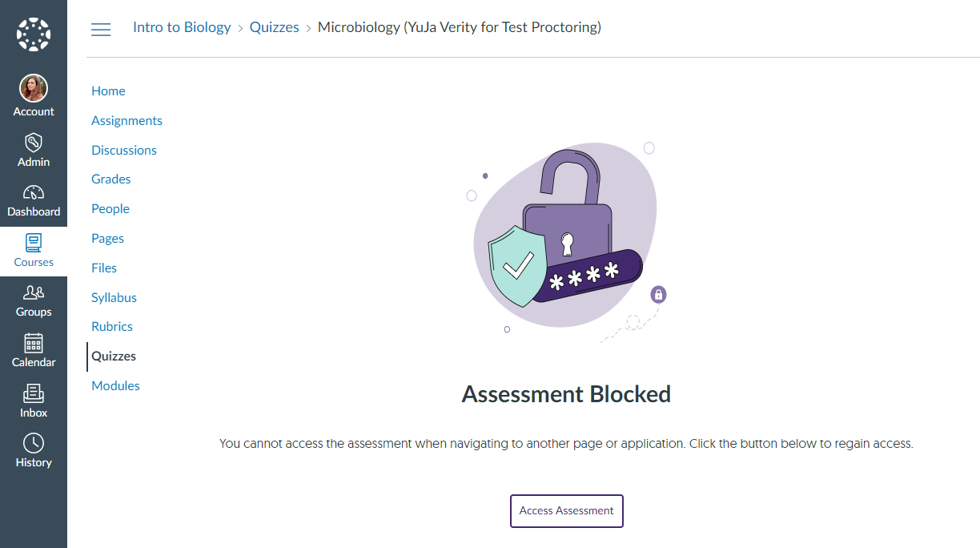980x548 pixels.
Task: Collapse the course navigation hamburger menu
Action: [101, 30]
